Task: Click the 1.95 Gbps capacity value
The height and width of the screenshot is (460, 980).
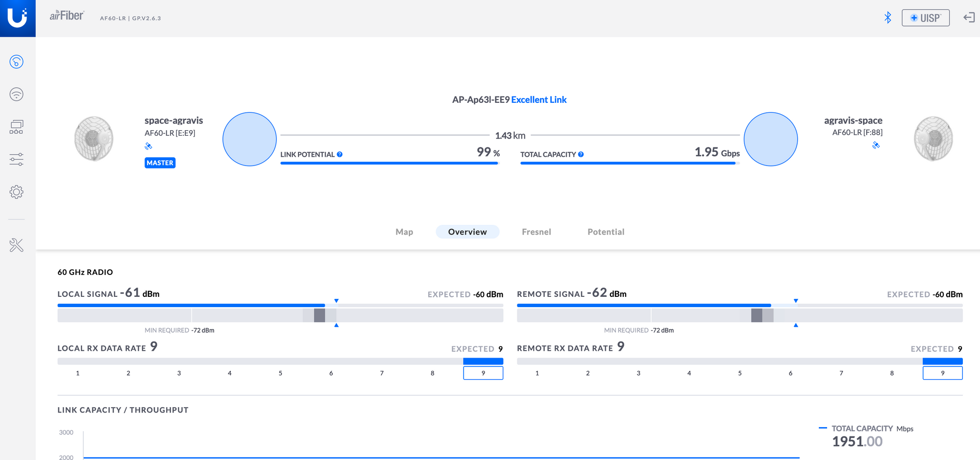Action: (717, 152)
